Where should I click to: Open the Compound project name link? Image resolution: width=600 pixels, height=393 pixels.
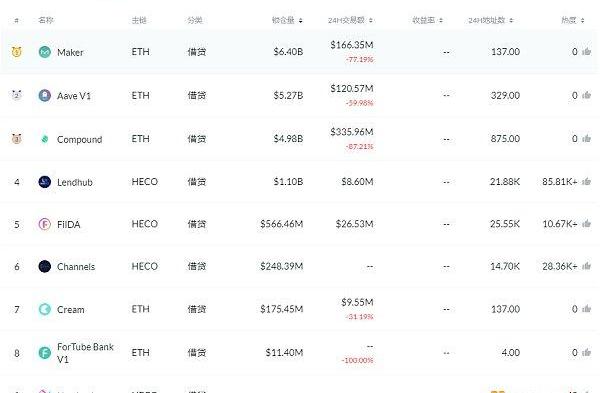pyautogui.click(x=80, y=139)
